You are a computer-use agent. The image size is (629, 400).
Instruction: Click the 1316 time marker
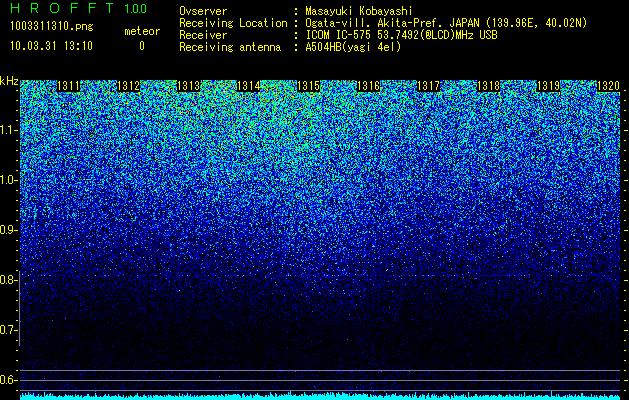[368, 86]
